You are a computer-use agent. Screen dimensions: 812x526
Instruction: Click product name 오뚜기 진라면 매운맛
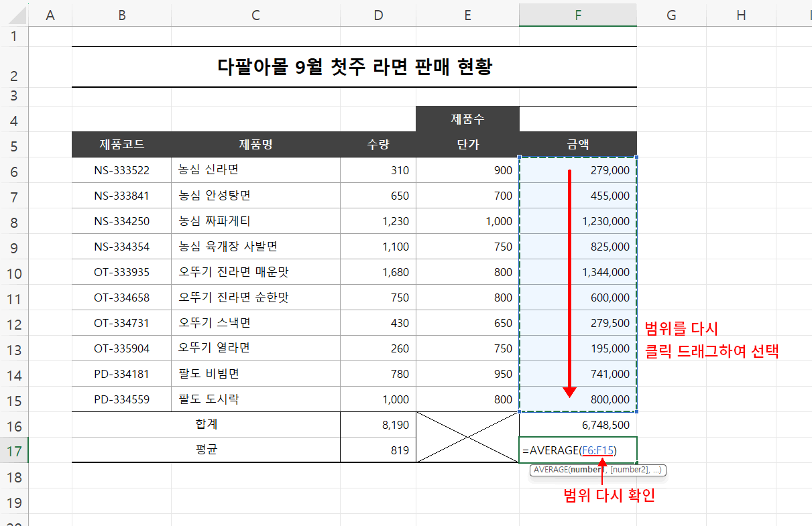click(x=255, y=272)
